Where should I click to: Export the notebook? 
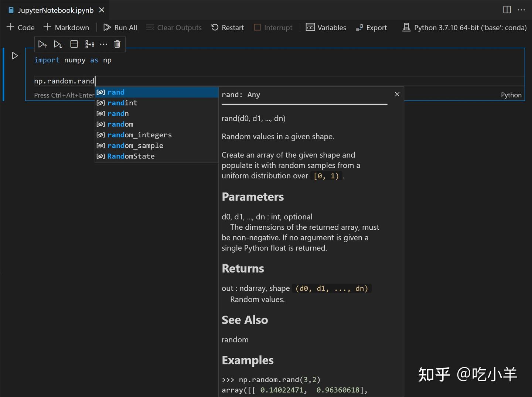(x=371, y=27)
